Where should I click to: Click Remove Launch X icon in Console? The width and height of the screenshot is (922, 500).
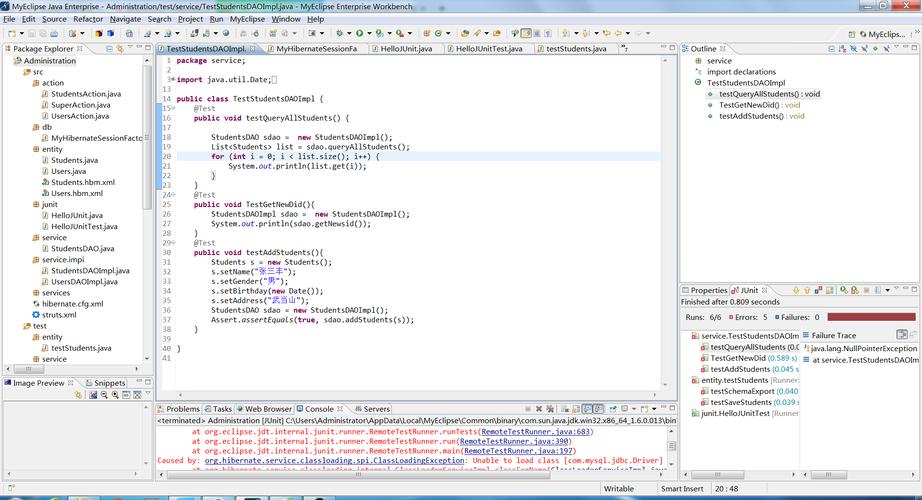[539, 408]
